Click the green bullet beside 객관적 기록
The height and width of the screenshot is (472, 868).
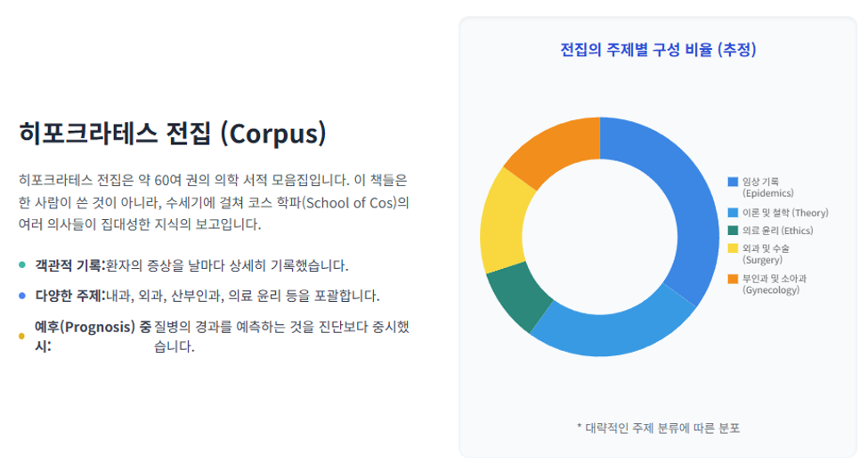click(x=22, y=264)
